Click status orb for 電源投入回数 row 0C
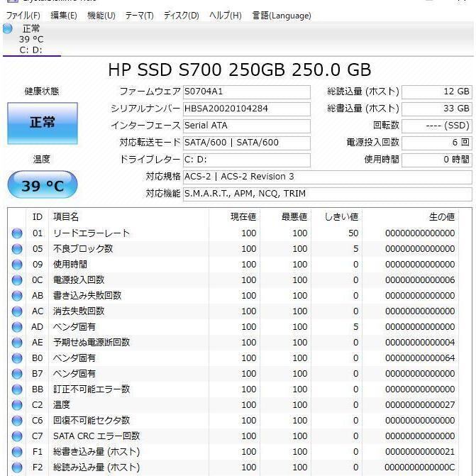Screen dimensions: 476x476 17,280
